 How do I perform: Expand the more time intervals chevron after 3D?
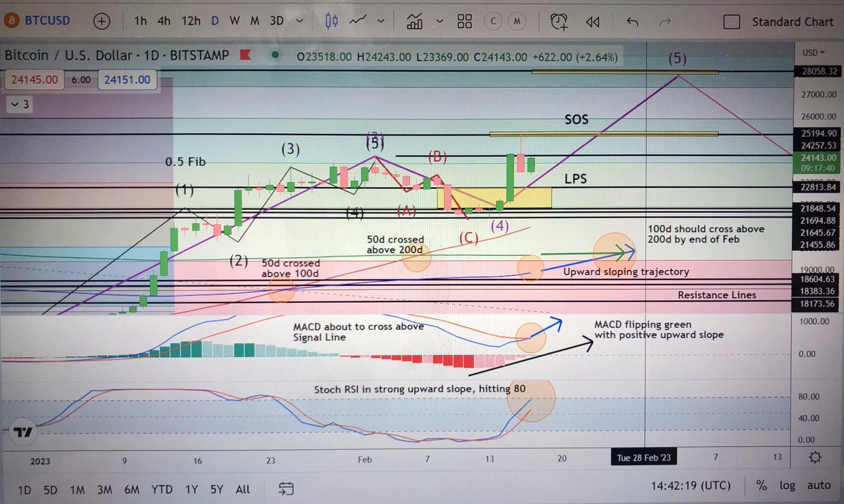298,21
